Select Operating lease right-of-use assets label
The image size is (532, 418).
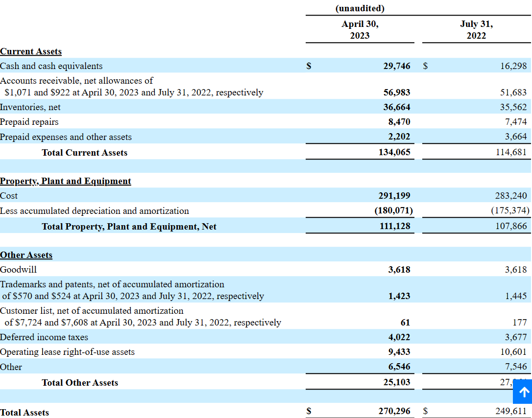click(67, 352)
